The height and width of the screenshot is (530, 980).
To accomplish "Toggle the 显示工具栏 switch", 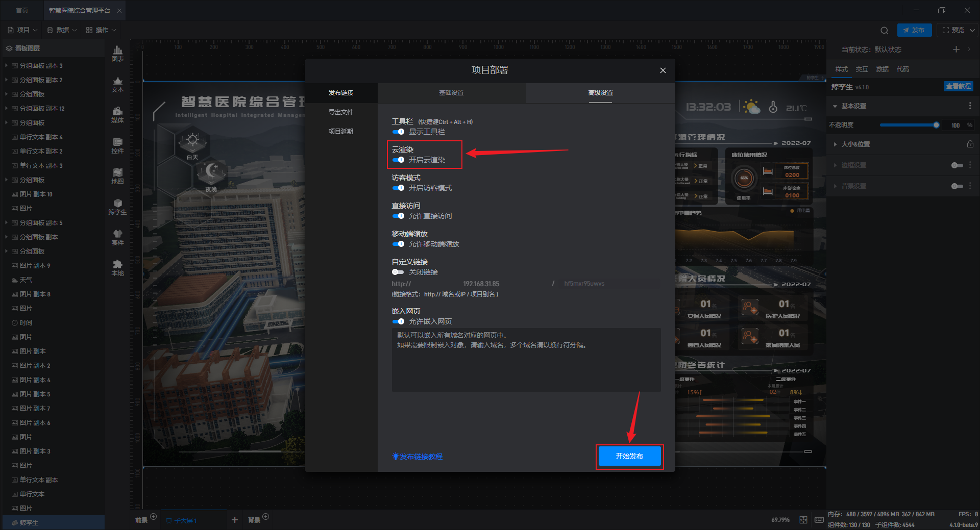I will tap(398, 132).
